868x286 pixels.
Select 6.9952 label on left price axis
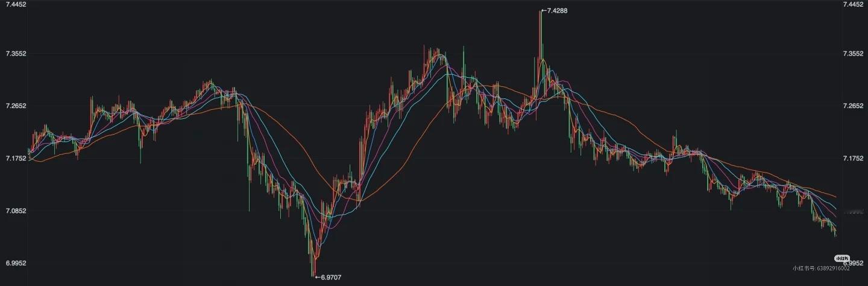coord(16,263)
